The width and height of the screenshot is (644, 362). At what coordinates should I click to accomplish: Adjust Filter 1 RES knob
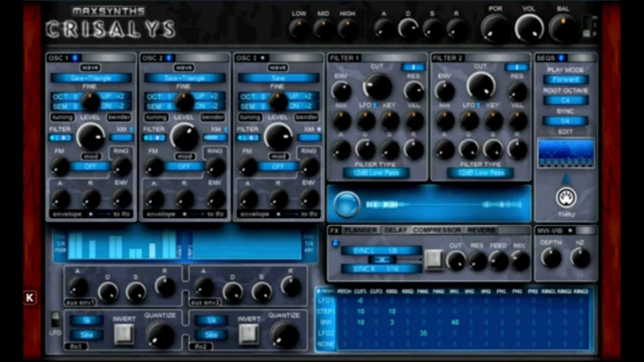click(414, 91)
